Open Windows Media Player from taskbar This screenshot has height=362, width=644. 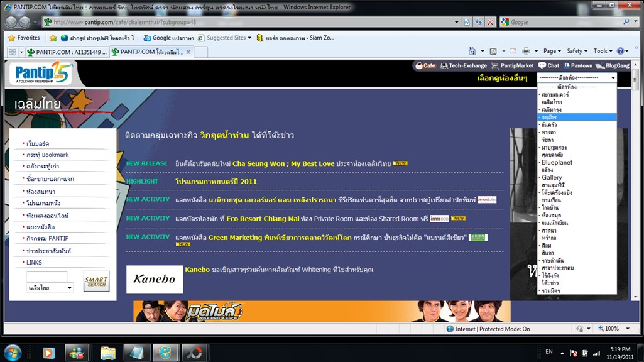(49, 353)
